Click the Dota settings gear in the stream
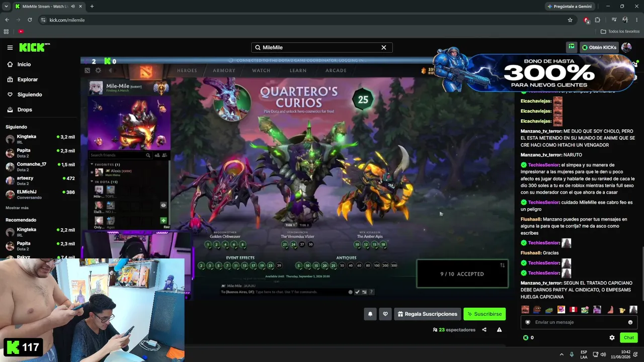The width and height of the screenshot is (644, 362). click(98, 70)
